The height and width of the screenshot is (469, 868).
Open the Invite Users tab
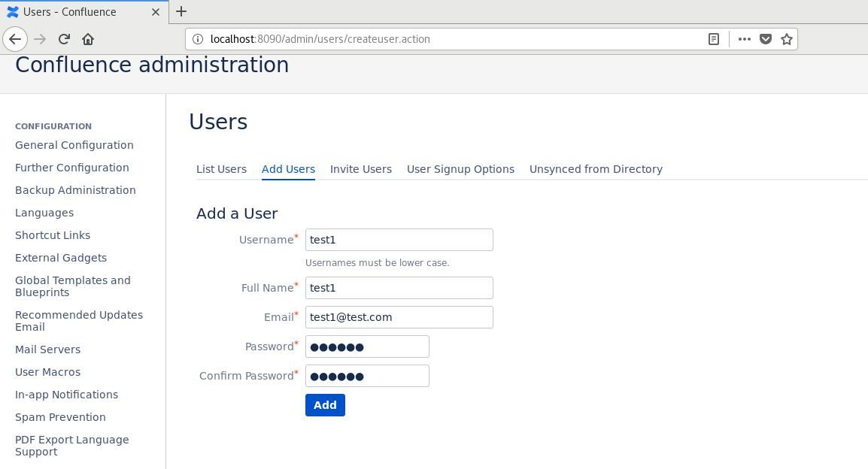(361, 169)
